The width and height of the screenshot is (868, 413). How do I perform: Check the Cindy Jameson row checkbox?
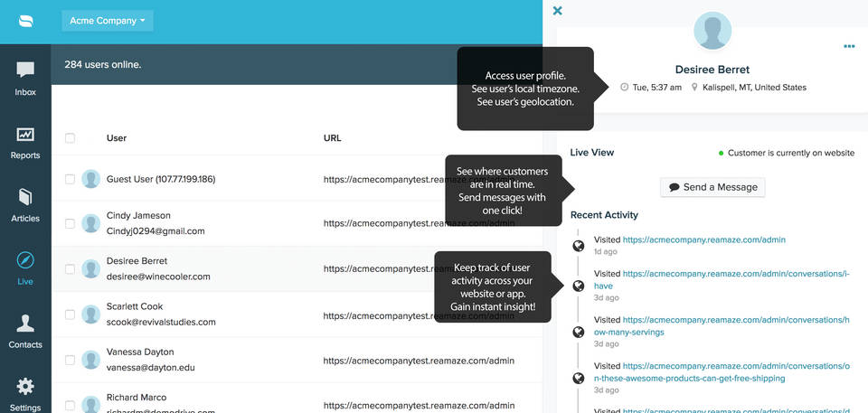coord(70,223)
